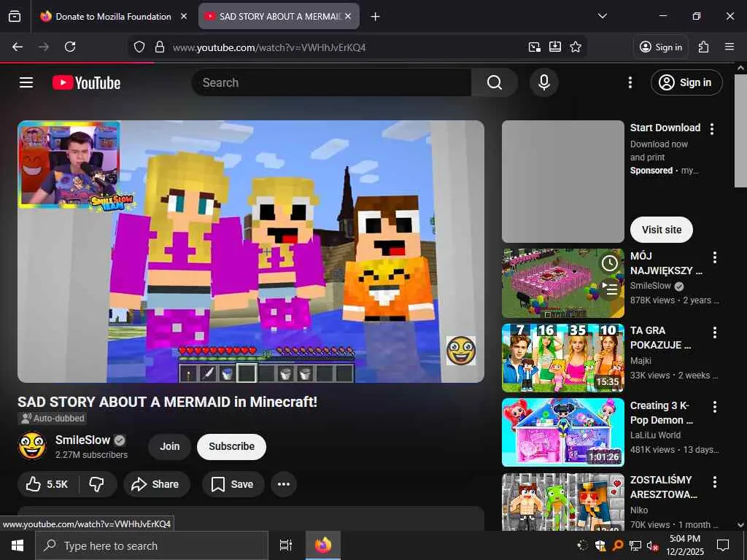Open the ZOSTALIŚMY ARESZTOWANI video title
747x560 pixels.
click(x=663, y=486)
